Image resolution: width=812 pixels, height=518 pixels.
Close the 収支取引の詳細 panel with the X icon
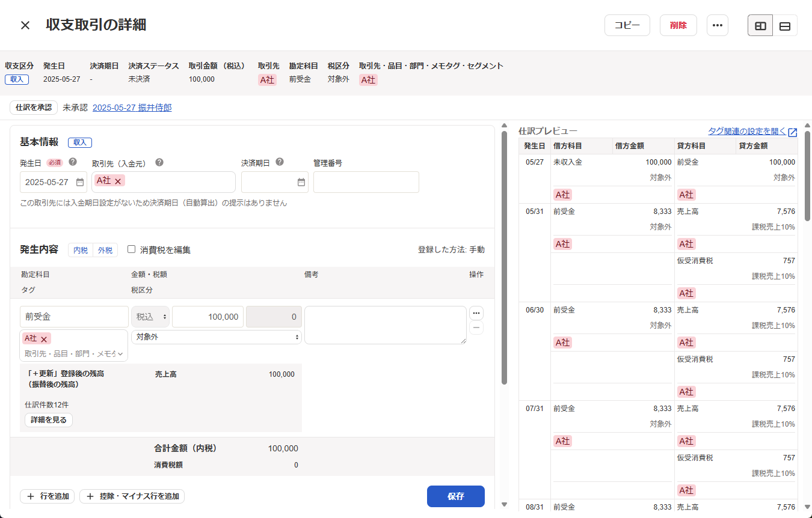pyautogui.click(x=25, y=25)
